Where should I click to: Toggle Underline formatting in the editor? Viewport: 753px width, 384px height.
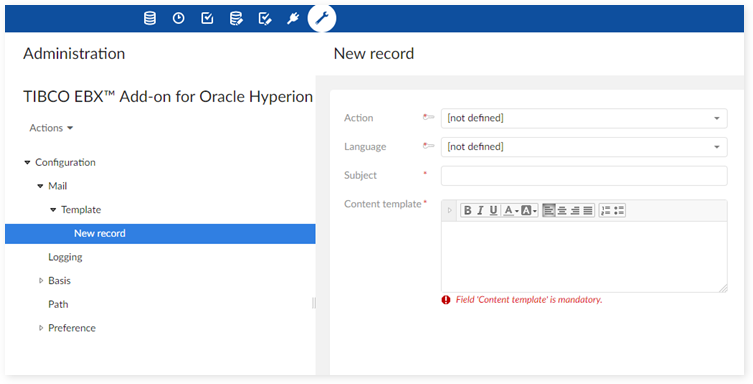(493, 210)
